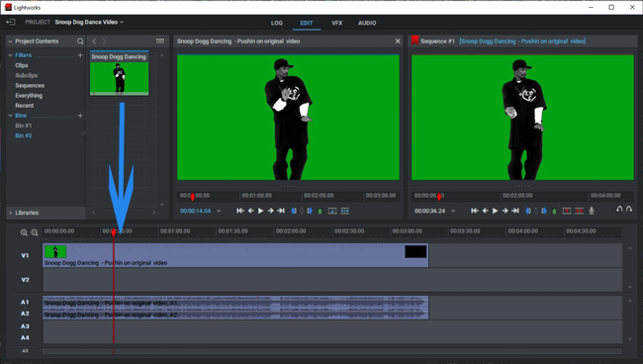Insert source into sequence icon
Viewport: 643px width, 364px height.
point(345,211)
